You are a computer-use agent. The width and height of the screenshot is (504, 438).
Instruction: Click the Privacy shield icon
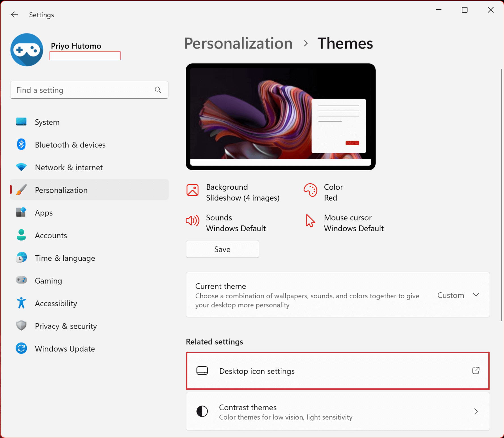[x=21, y=326]
